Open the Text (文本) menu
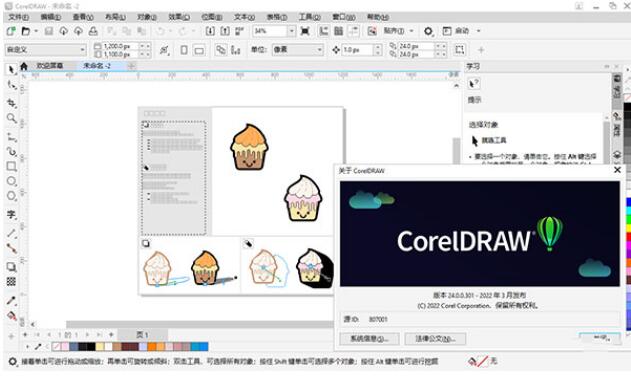The height and width of the screenshot is (376, 631). tap(244, 17)
